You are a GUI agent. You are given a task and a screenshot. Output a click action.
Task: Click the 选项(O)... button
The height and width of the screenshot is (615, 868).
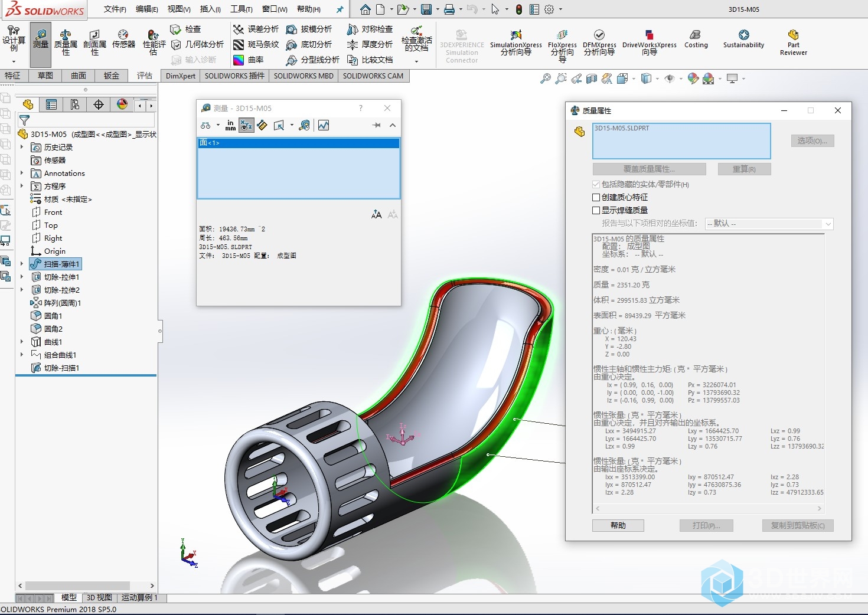click(x=812, y=140)
